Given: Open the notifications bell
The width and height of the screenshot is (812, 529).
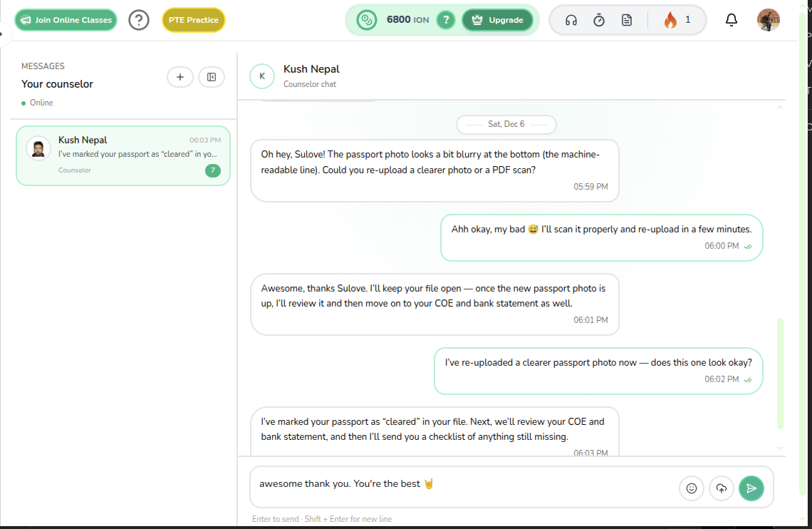Looking at the screenshot, I should tap(731, 20).
